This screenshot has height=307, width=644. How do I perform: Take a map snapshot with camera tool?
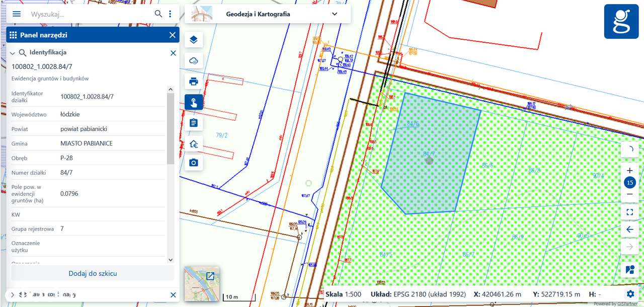(194, 162)
